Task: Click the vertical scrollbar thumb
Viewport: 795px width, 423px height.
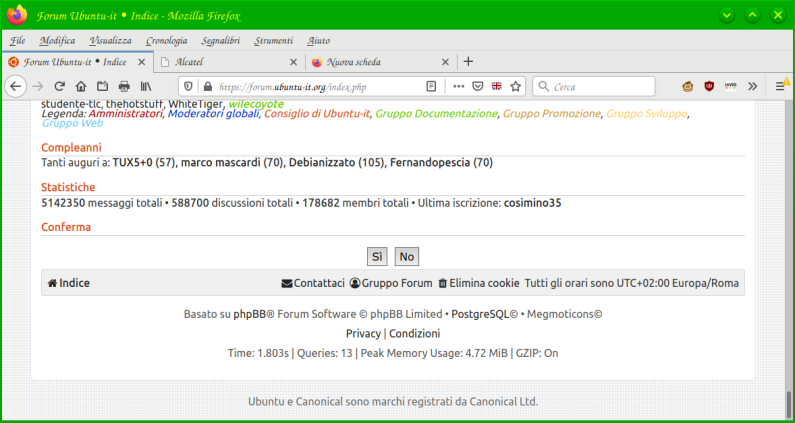Action: [x=789, y=403]
